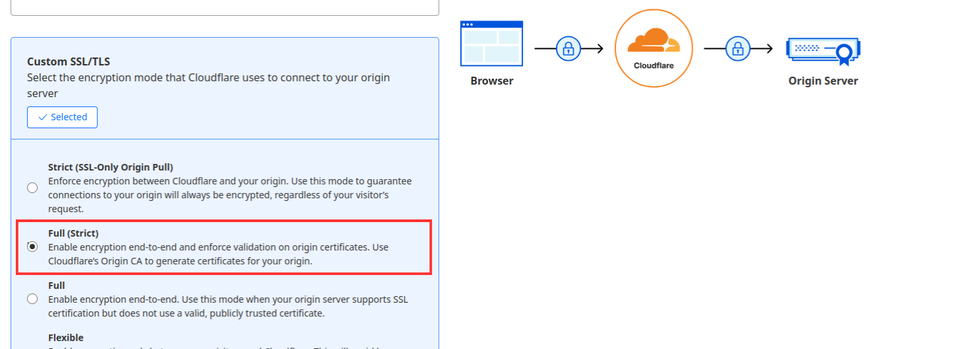The height and width of the screenshot is (349, 980).
Task: Click the empty input box above Custom SSL/TLS
Action: tap(225, 7)
